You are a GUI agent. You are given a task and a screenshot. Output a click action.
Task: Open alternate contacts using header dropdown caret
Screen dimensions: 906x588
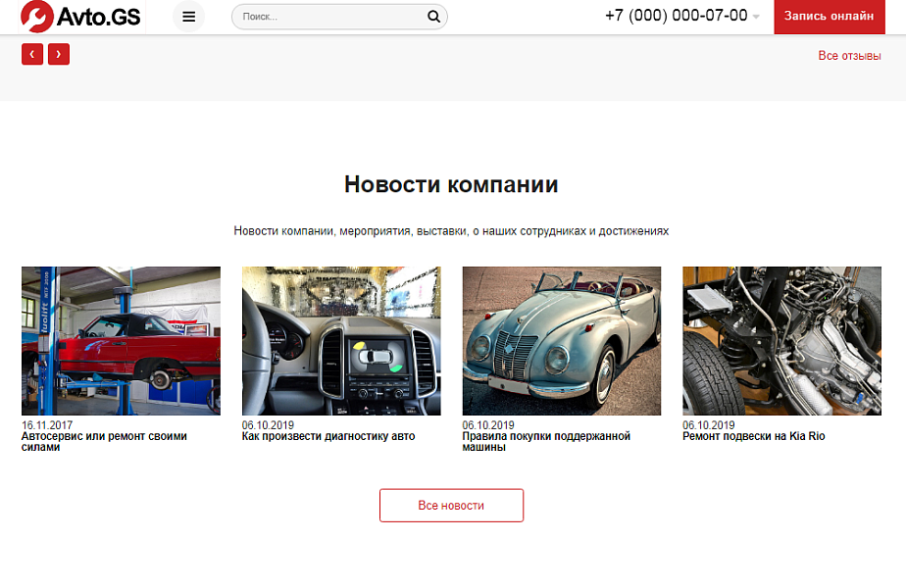tap(755, 18)
